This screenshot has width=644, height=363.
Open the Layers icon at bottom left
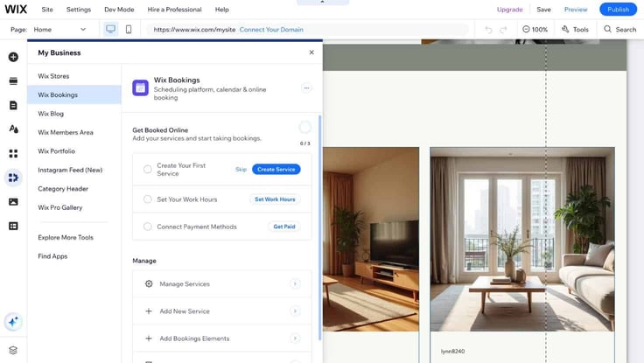pyautogui.click(x=13, y=350)
